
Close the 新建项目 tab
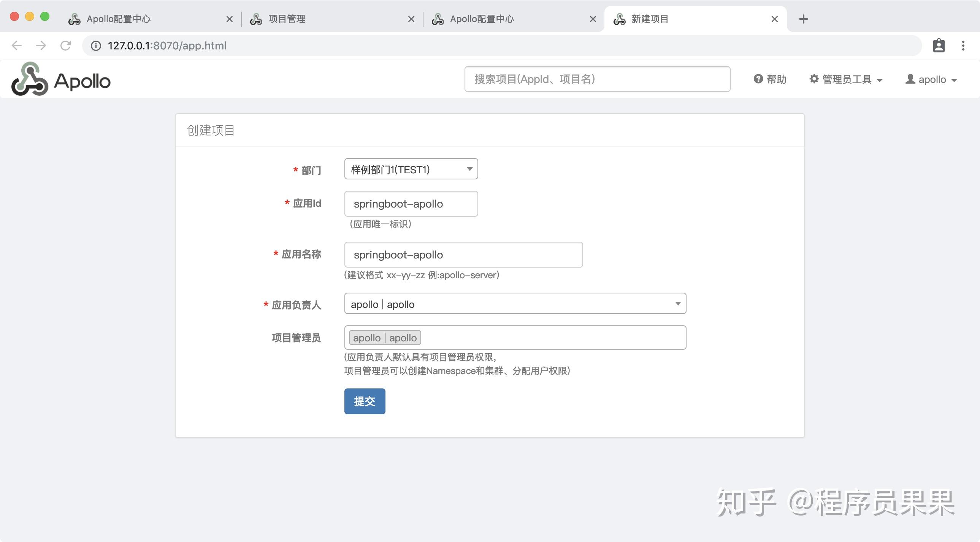[x=774, y=19]
